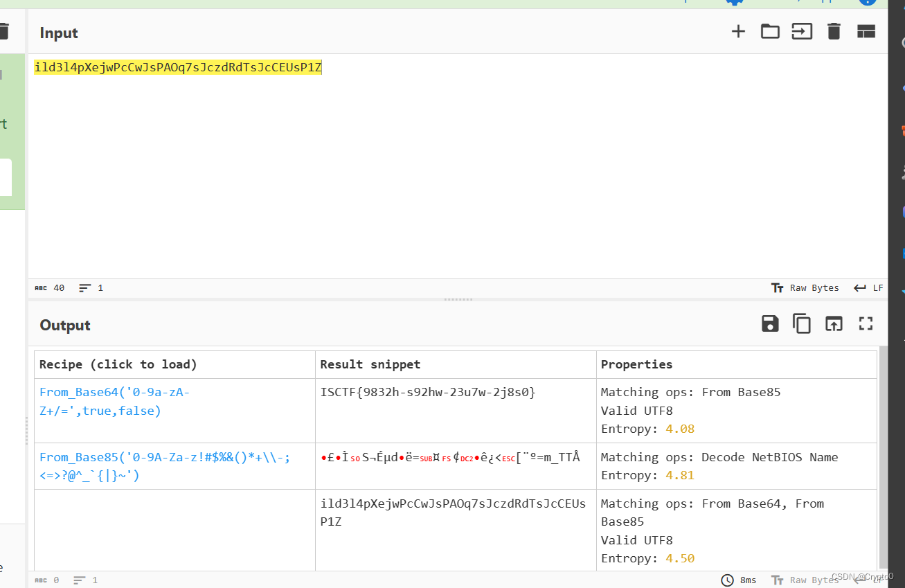This screenshot has height=588, width=905.
Task: Open input LF end-of-line sequence selector
Action: pyautogui.click(x=868, y=287)
